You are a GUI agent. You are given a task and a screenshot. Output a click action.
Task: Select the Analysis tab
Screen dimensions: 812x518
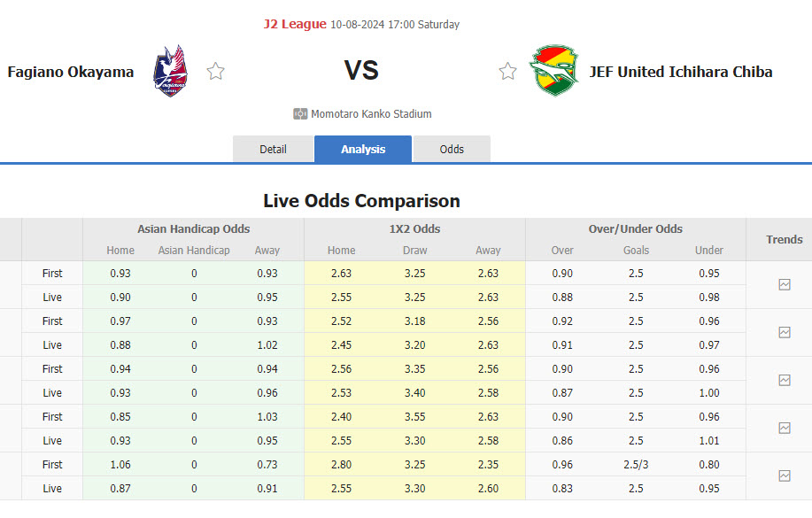pyautogui.click(x=363, y=150)
